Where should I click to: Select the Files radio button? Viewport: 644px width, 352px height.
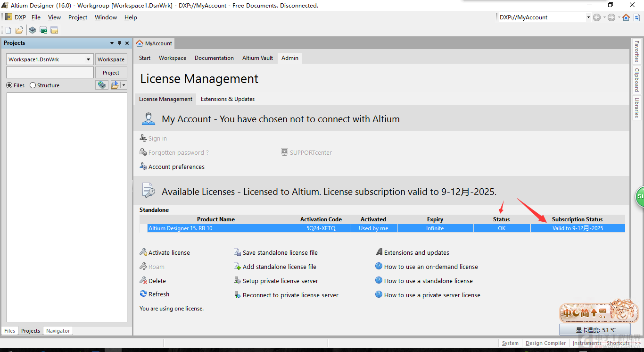pyautogui.click(x=9, y=85)
